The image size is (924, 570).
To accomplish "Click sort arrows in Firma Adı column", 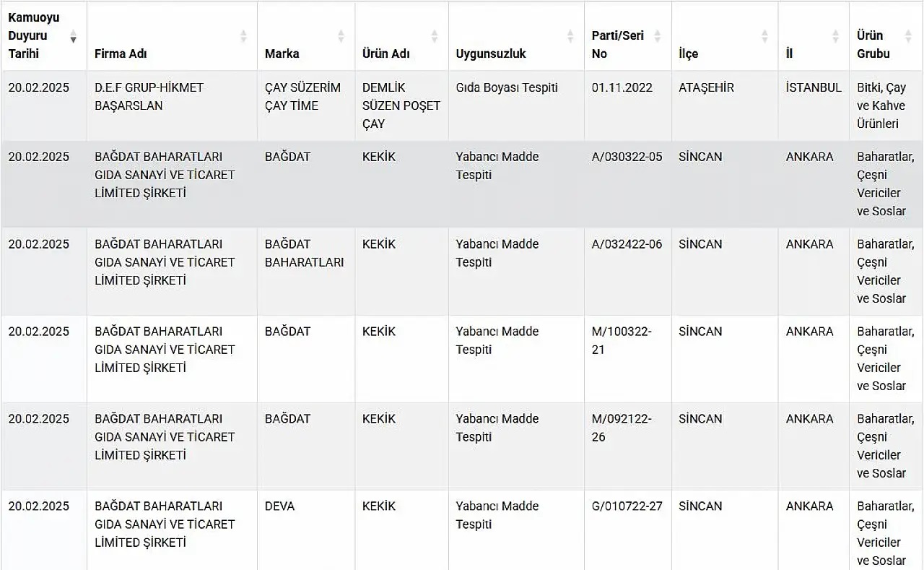I will (243, 35).
